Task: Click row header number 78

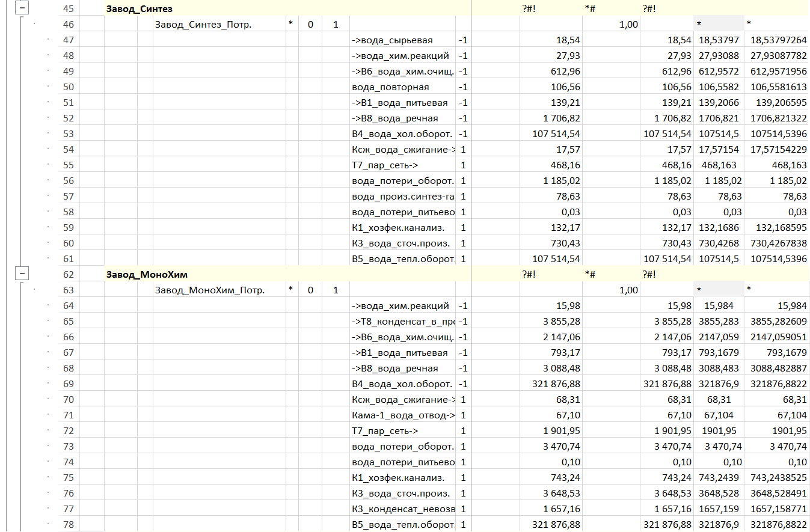Action: click(68, 525)
